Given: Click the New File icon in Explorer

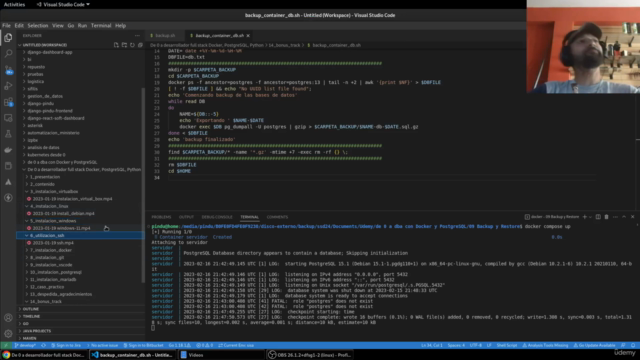Looking at the screenshot, I should pyautogui.click(x=116, y=45).
